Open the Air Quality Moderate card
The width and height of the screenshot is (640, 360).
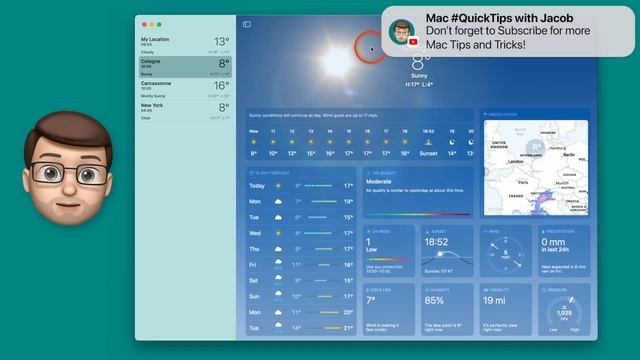click(418, 193)
